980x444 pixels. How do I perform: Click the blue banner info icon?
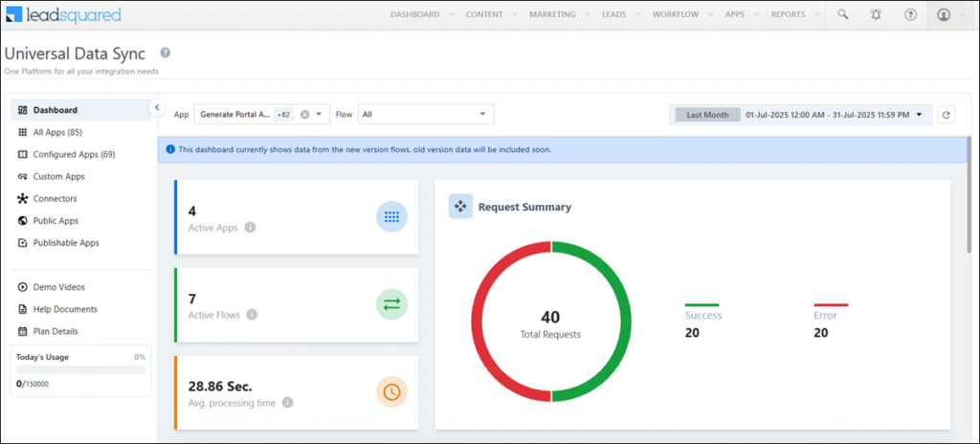tap(170, 150)
